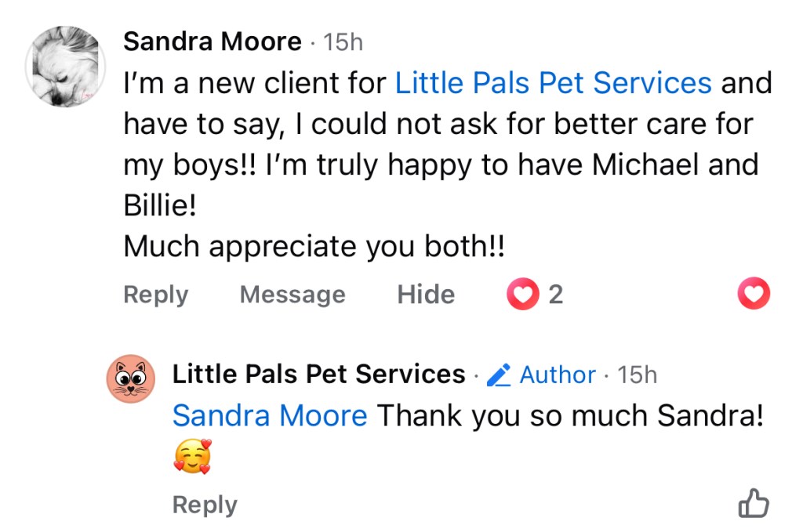The width and height of the screenshot is (803, 532).
Task: Select the Author label text
Action: [x=558, y=375]
